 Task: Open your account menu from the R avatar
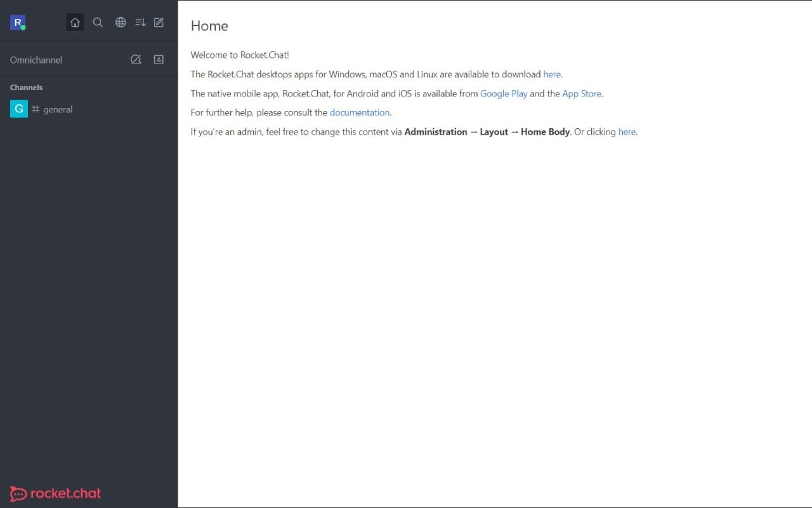[17, 22]
